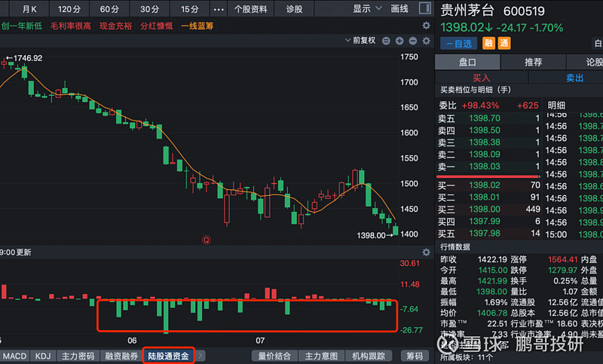Remove stock via -自选 button
The height and width of the screenshot is (364, 603).
coord(459,44)
